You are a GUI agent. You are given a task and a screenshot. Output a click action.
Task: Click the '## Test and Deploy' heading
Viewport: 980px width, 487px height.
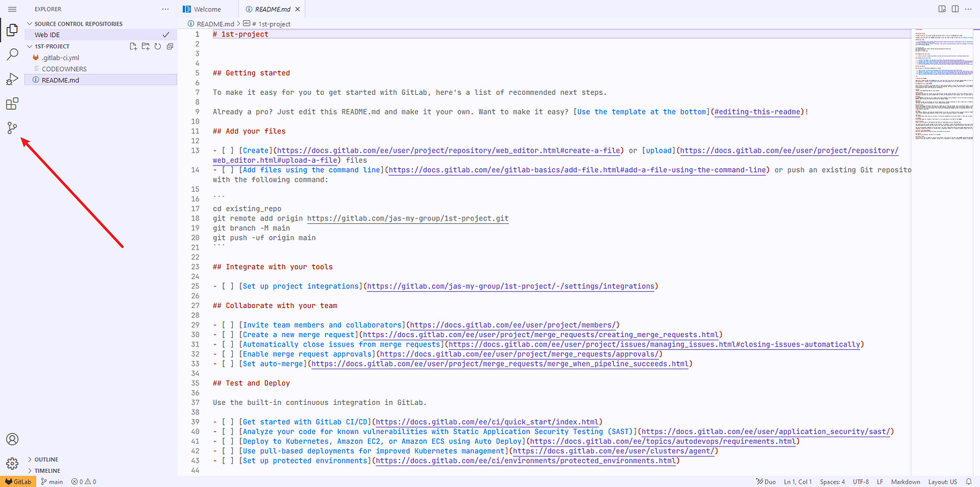[x=251, y=383]
